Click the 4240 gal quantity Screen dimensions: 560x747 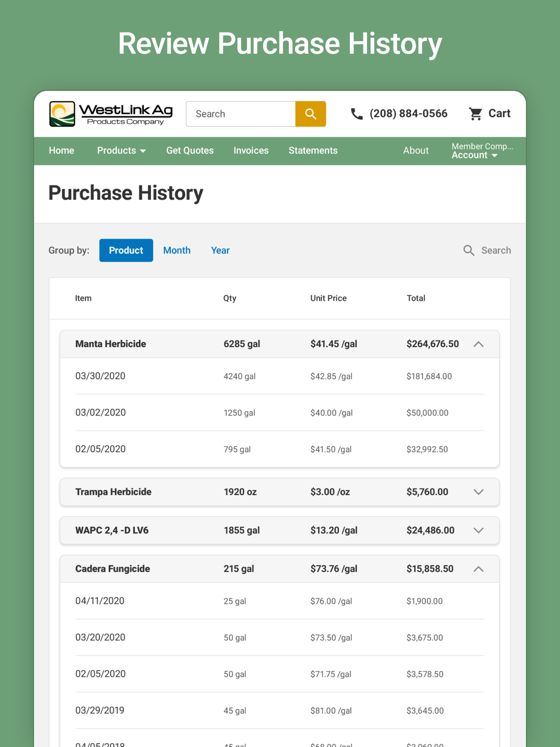click(x=240, y=376)
